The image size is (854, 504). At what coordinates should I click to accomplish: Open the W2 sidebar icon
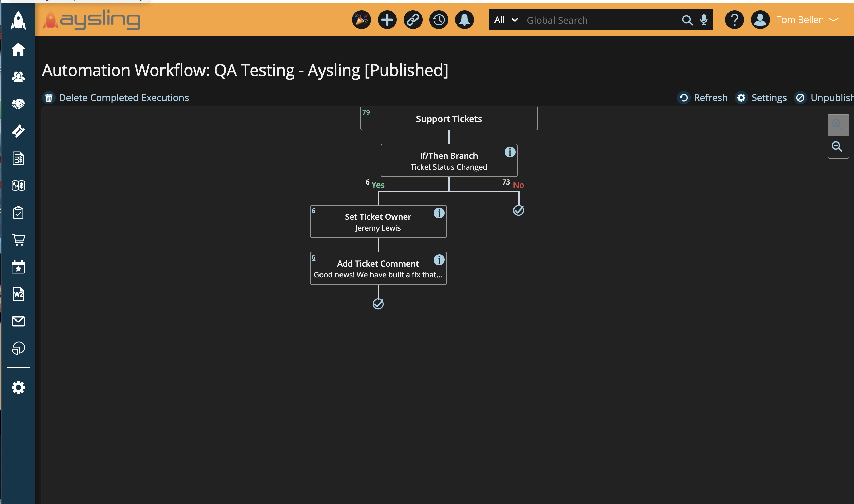point(18,294)
